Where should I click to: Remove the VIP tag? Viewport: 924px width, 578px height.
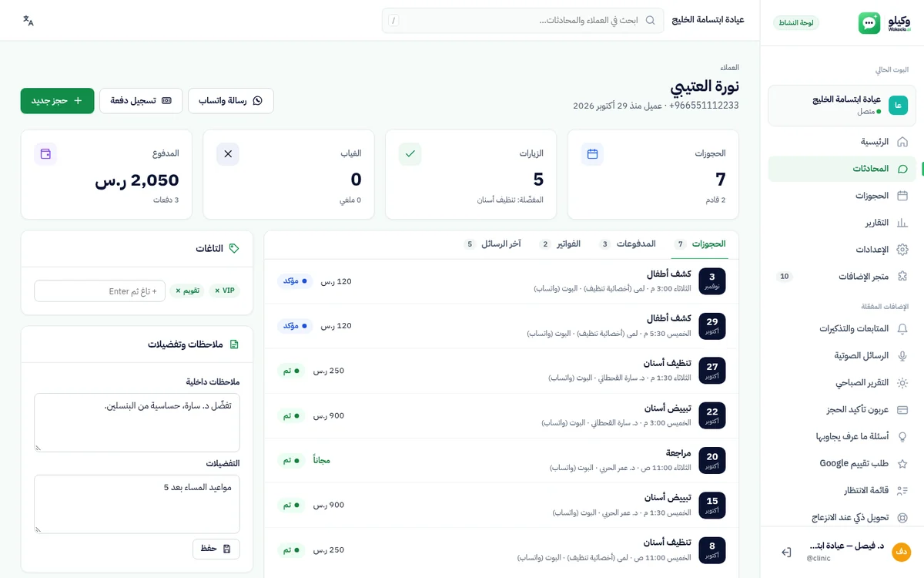click(x=217, y=291)
